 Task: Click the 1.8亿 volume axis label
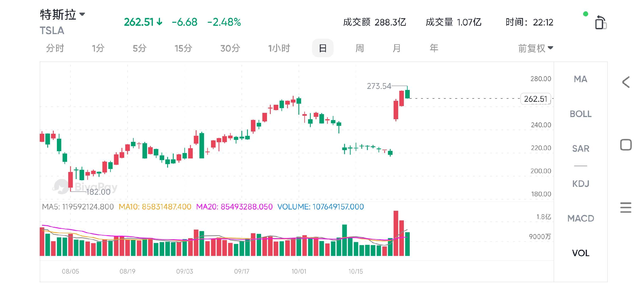(x=544, y=217)
